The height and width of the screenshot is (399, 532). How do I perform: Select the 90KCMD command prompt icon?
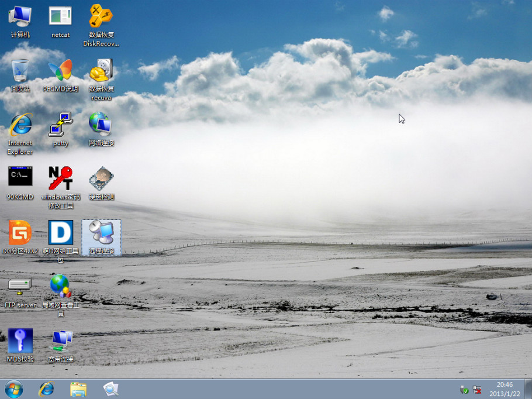point(20,178)
